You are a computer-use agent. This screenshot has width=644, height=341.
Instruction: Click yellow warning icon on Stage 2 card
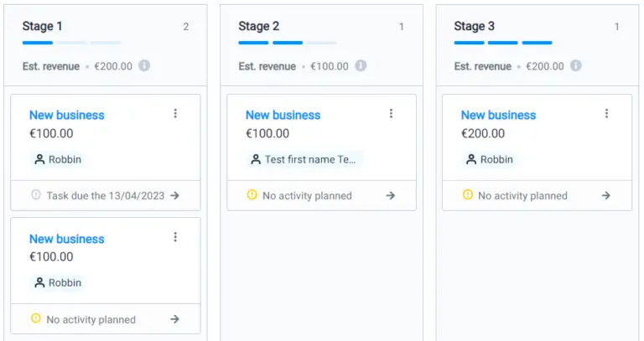tap(252, 195)
